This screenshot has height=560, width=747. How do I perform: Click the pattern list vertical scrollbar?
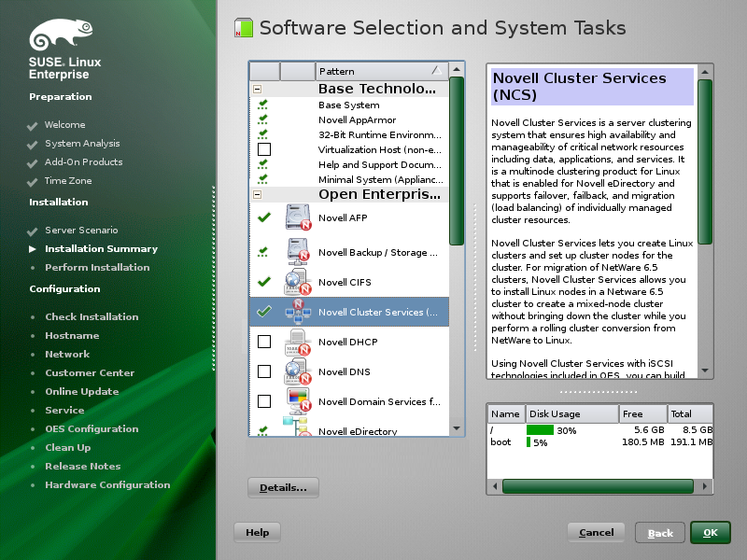(x=457, y=159)
